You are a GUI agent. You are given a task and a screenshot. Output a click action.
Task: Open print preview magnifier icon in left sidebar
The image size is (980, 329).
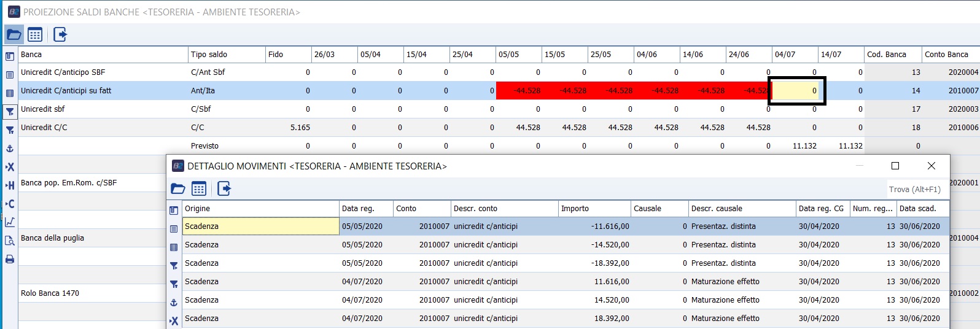(10, 241)
